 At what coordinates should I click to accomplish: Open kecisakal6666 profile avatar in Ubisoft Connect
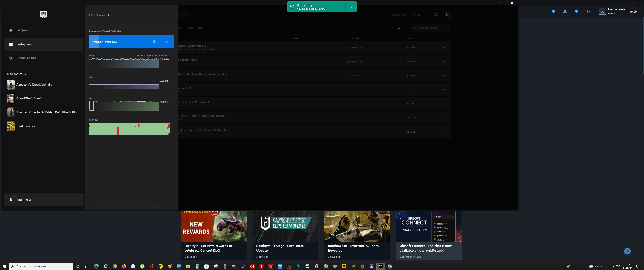602,11
